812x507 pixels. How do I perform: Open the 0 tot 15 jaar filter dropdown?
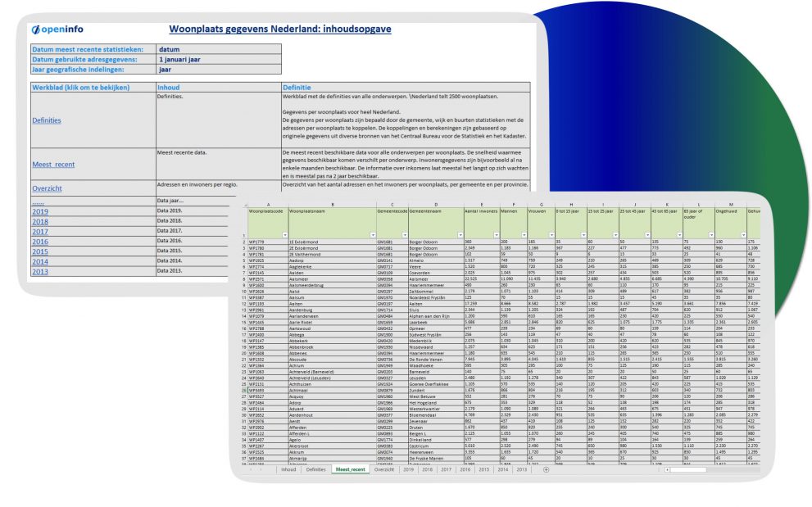click(583, 235)
